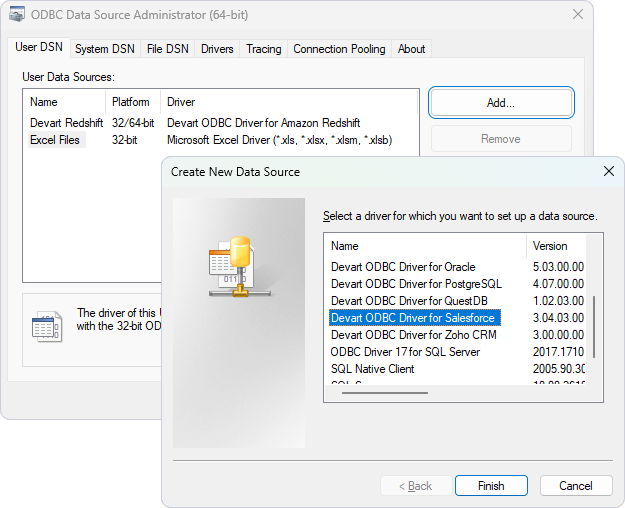The width and height of the screenshot is (625, 508).
Task: Click version 1.02.03.00 of the QuestDB driver
Action: (x=558, y=301)
